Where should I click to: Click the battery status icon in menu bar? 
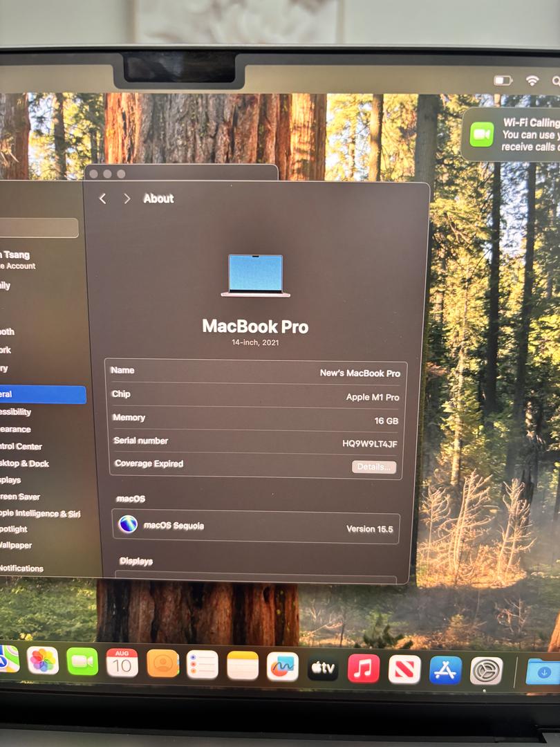503,80
